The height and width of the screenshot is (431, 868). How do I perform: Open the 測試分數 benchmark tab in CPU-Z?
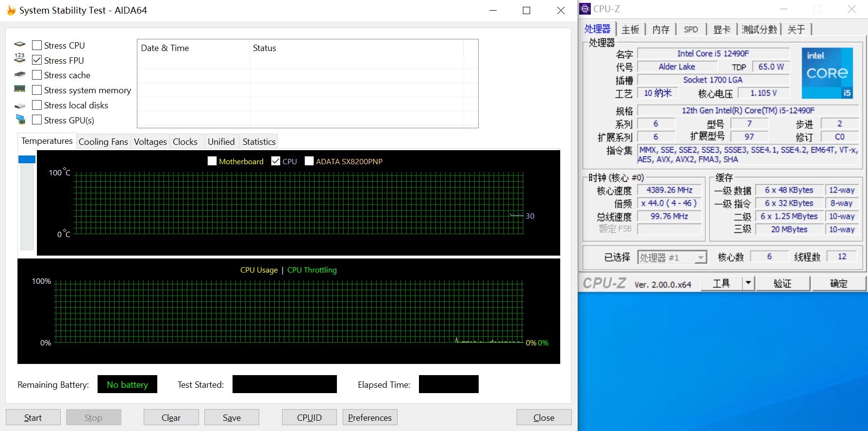pos(760,29)
